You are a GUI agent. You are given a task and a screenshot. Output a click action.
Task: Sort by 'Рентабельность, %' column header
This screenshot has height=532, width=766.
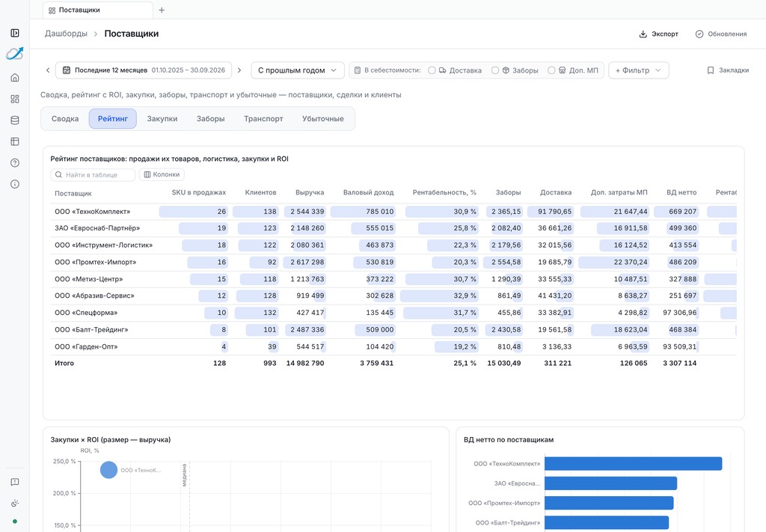click(x=444, y=192)
